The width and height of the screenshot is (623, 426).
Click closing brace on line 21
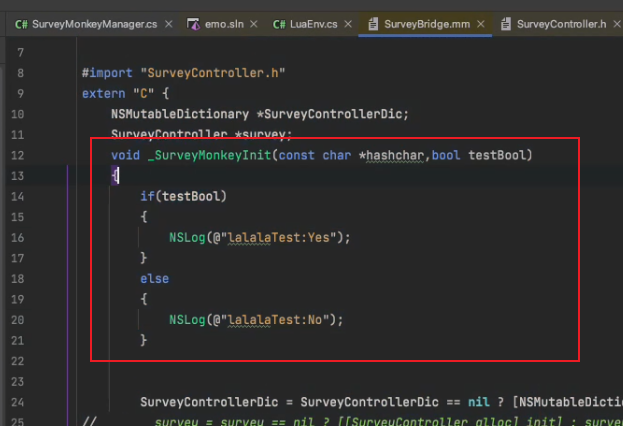point(143,340)
